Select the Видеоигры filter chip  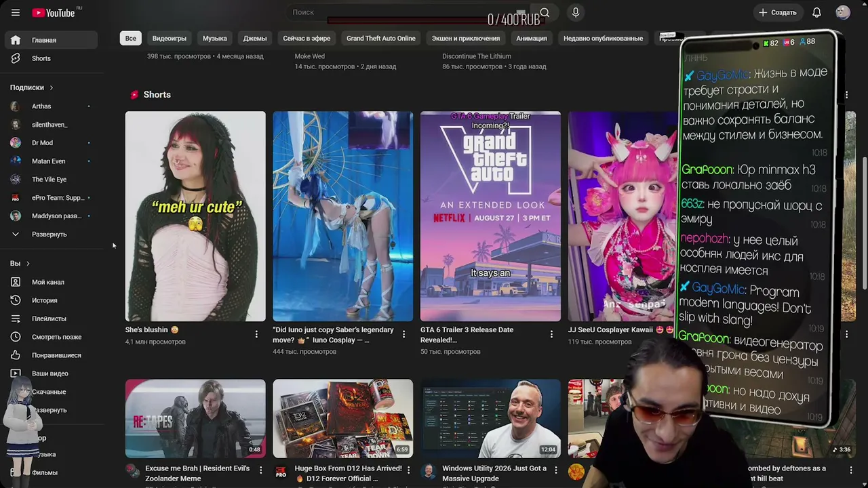coord(170,39)
